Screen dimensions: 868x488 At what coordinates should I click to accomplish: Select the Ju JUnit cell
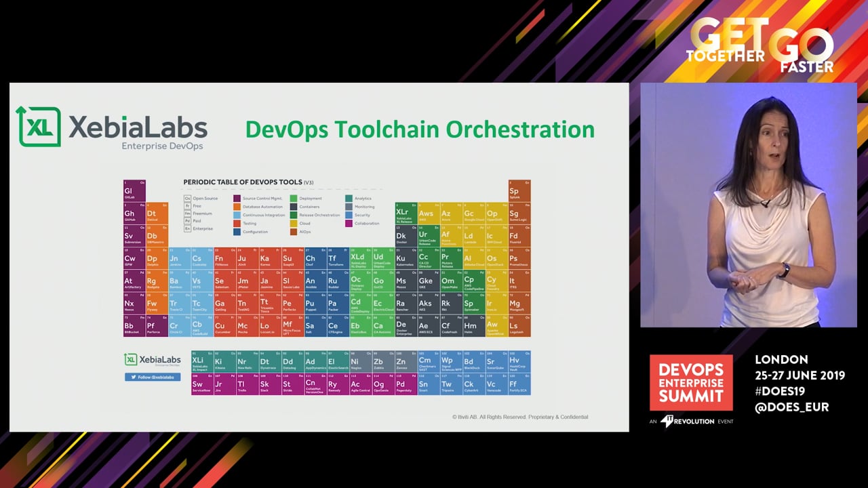tap(248, 258)
